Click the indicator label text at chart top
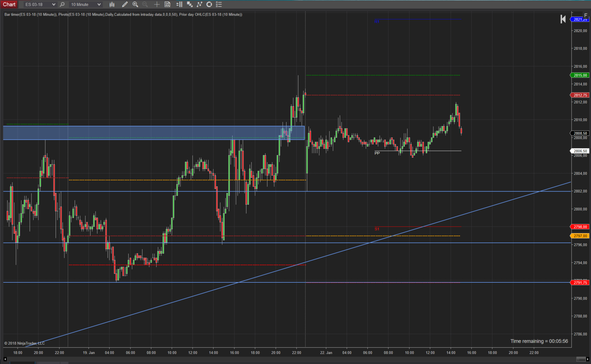 [x=123, y=15]
